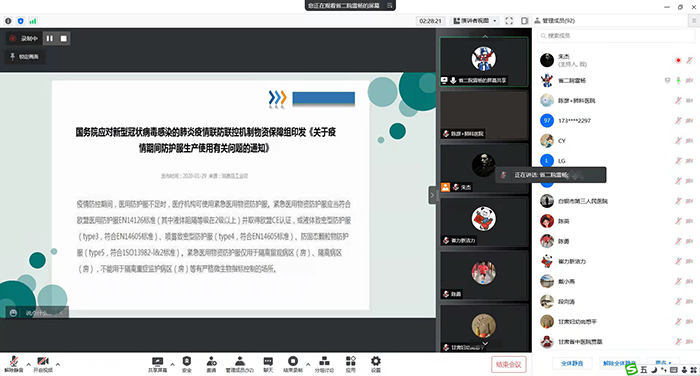Image resolution: width=700 pixels, height=376 pixels.
Task: Open the Invite participants option
Action: [211, 363]
